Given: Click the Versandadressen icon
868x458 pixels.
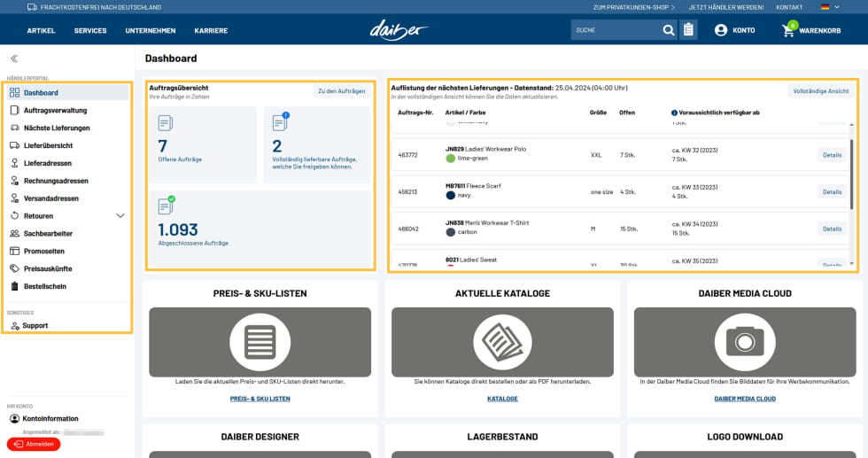Looking at the screenshot, I should pyautogui.click(x=15, y=198).
